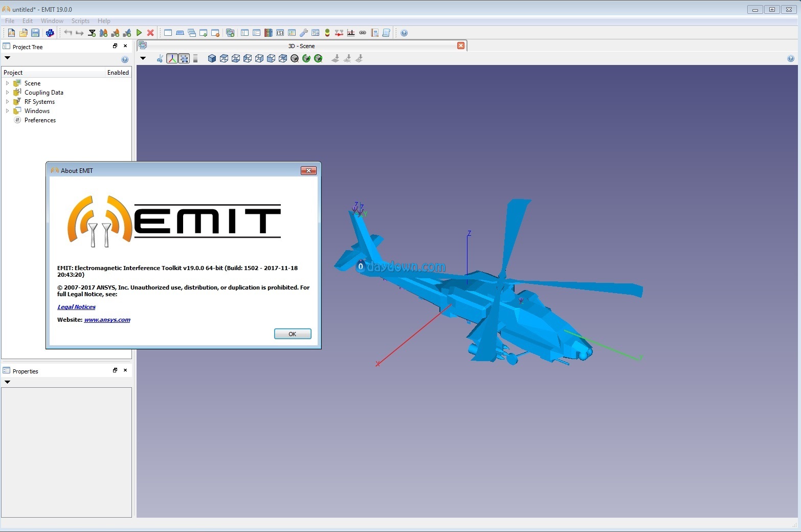The width and height of the screenshot is (801, 532).
Task: Click the 3D Scene window list icon
Action: click(143, 46)
